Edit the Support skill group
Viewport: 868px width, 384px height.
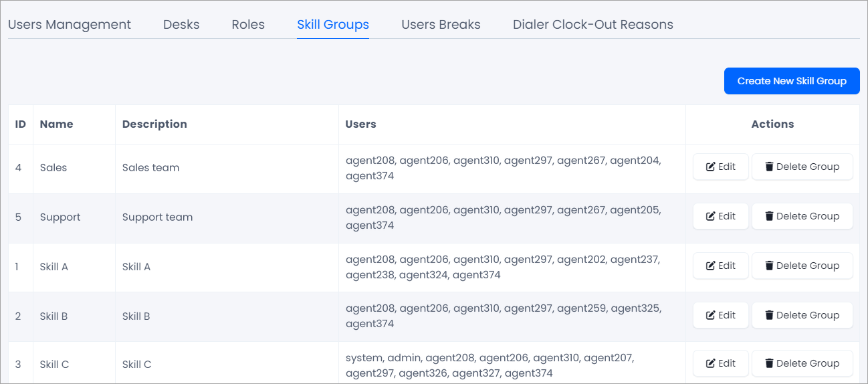pos(721,216)
